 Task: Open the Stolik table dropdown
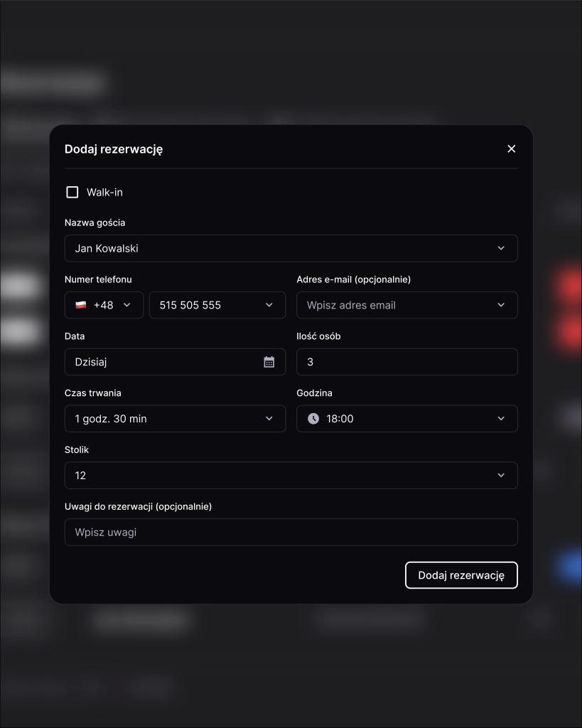point(291,475)
